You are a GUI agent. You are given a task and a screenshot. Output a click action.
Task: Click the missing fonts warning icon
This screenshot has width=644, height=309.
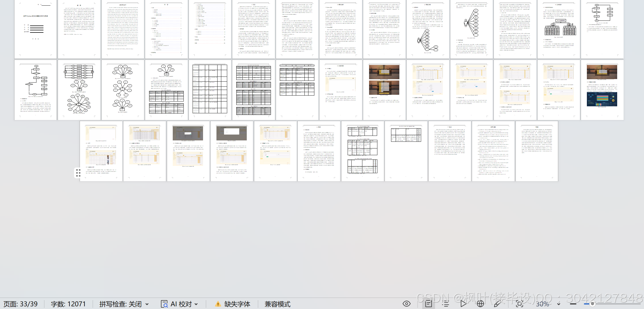click(x=218, y=304)
